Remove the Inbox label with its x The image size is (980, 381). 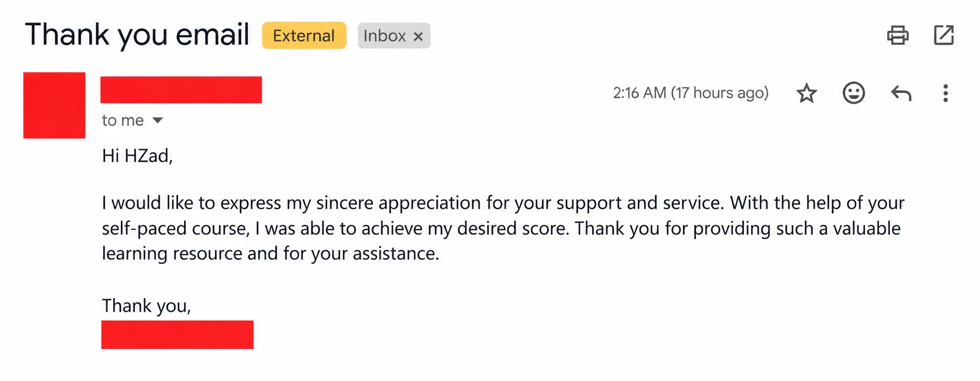pyautogui.click(x=418, y=37)
